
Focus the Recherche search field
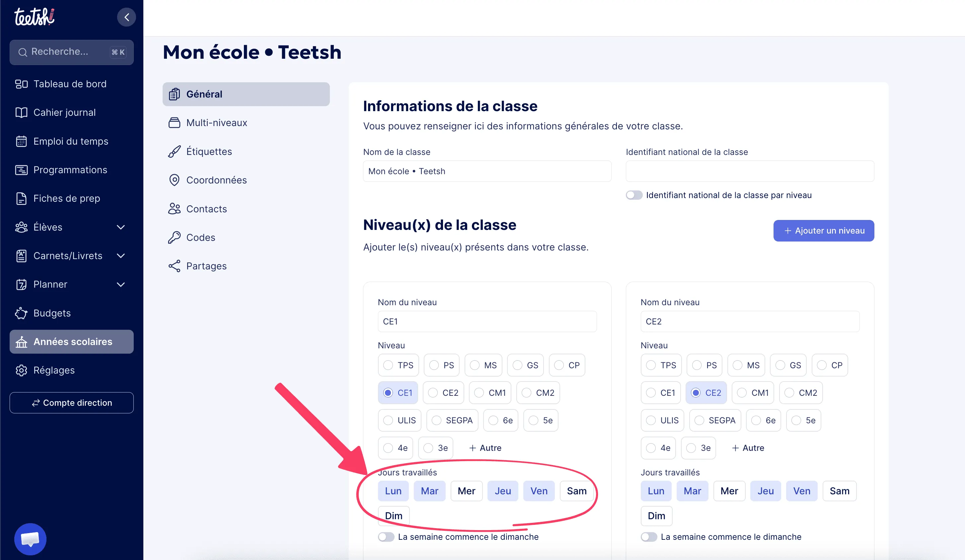click(x=72, y=52)
